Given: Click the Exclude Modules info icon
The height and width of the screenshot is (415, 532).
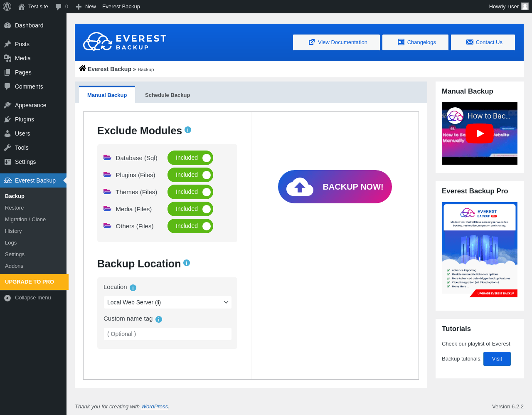Looking at the screenshot, I should (x=188, y=130).
